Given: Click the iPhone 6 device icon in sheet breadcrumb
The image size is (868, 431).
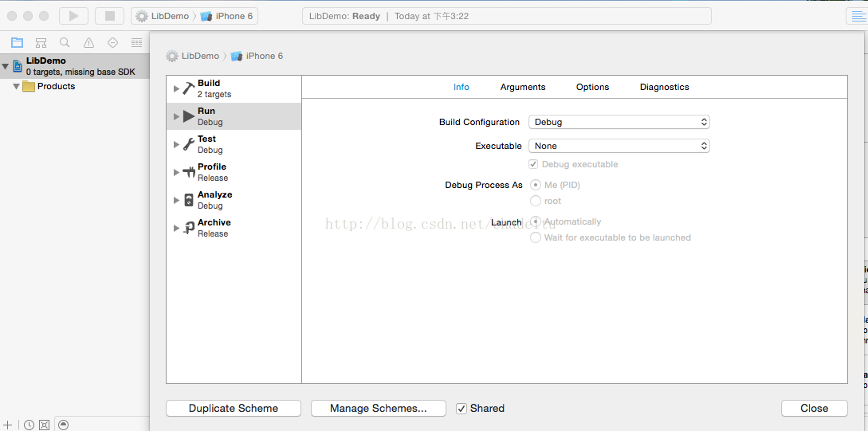Looking at the screenshot, I should pos(237,56).
